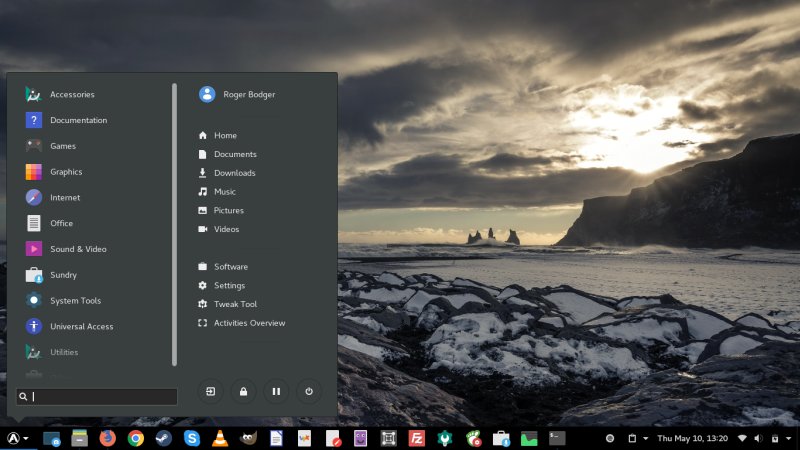This screenshot has height=450, width=800.
Task: Launch VLC media player
Action: point(220,438)
